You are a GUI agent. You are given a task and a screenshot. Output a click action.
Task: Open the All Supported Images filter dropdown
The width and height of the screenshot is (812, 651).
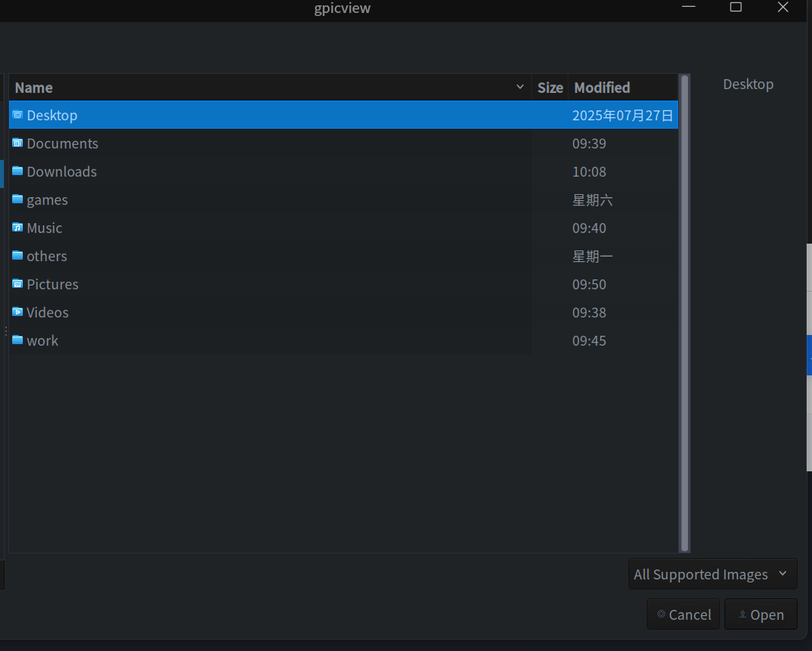pyautogui.click(x=712, y=574)
